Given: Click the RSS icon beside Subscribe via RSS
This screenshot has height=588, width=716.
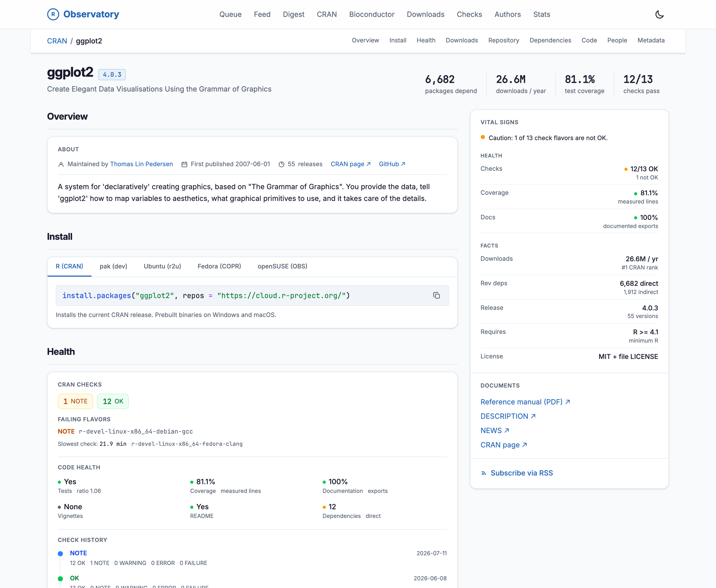Looking at the screenshot, I should [484, 473].
